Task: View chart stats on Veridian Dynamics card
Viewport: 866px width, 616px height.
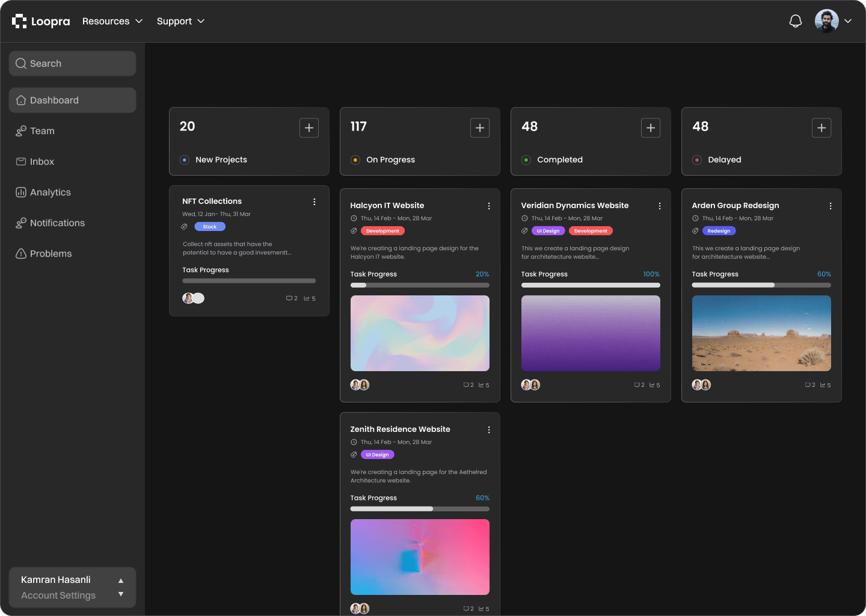Action: click(x=654, y=385)
